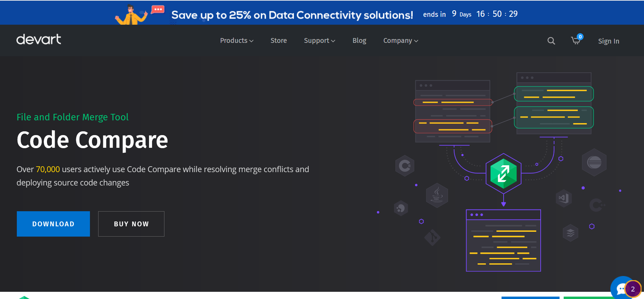This screenshot has height=299, width=644.
Task: Open the live chat bubble
Action: (621, 288)
